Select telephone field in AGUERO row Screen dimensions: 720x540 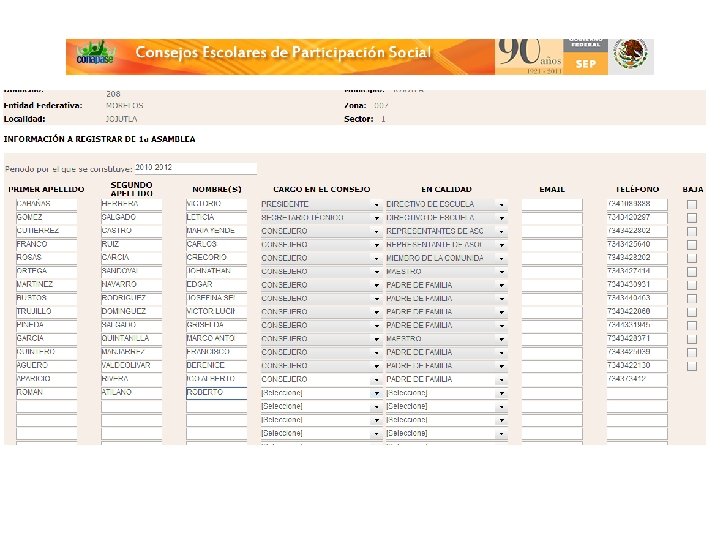tap(637, 366)
